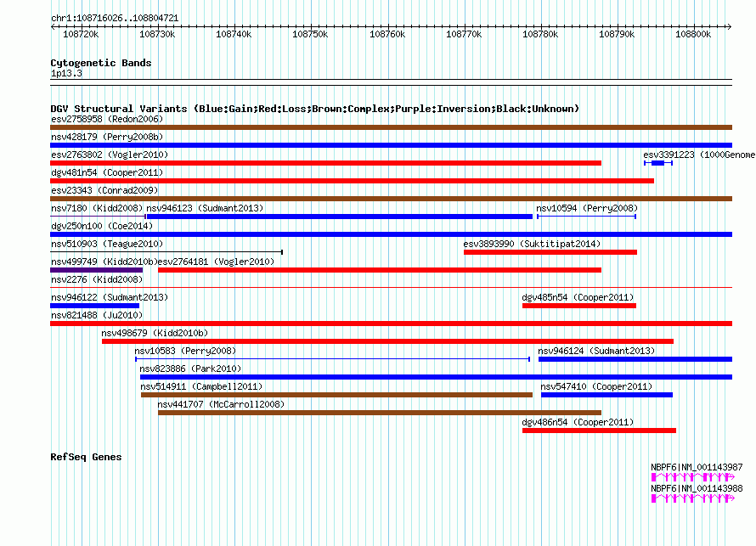Screen dimensions: 756x546
Task: Click the nsv7180 (Kidd2008) label
Action: (x=97, y=208)
